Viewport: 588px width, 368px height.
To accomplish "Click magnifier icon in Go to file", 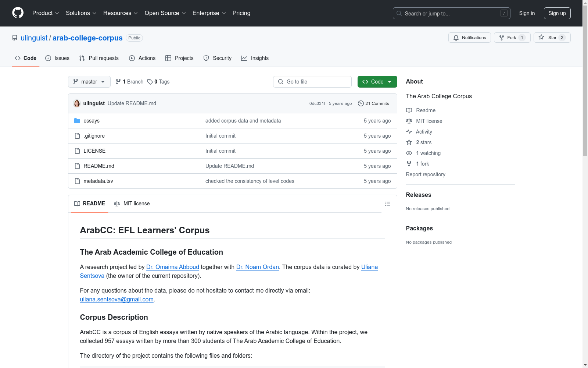I will [281, 82].
